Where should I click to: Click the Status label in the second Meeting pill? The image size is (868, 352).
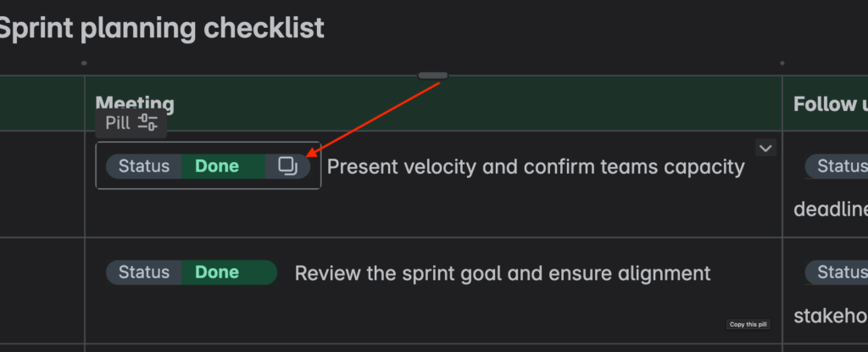144,272
